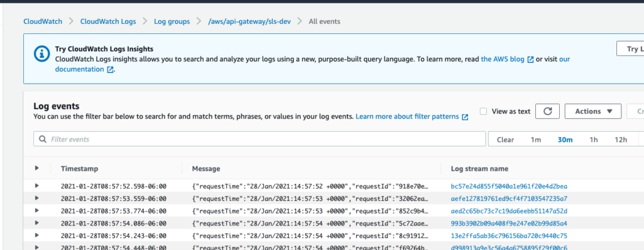Open log stream bc57e24d855f5040a1e961f20e4d2bea
This screenshot has width=644, height=250.
point(509,186)
